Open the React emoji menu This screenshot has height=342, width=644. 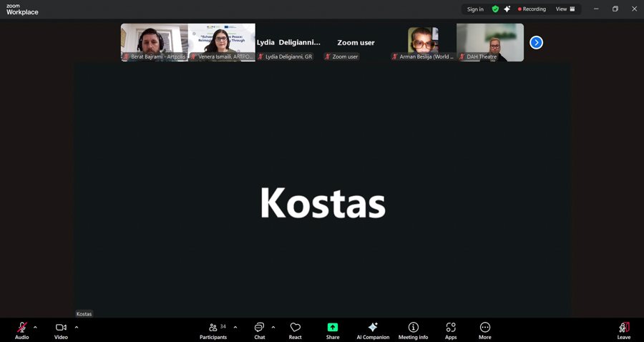coord(295,330)
